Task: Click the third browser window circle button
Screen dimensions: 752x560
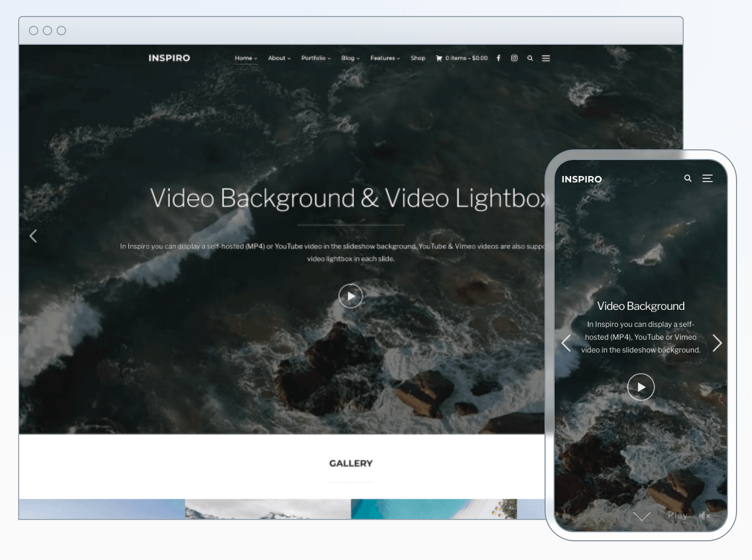Action: (x=61, y=30)
